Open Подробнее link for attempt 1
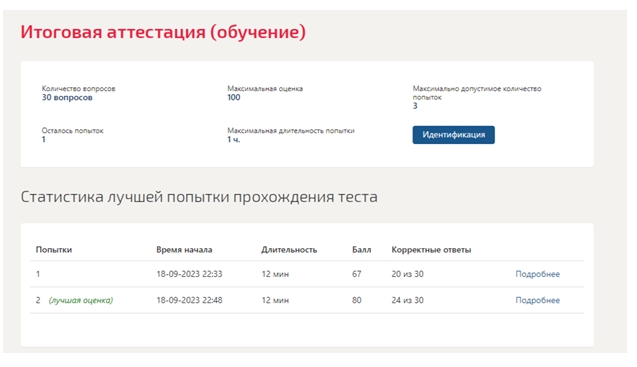637x367 pixels. pos(537,274)
